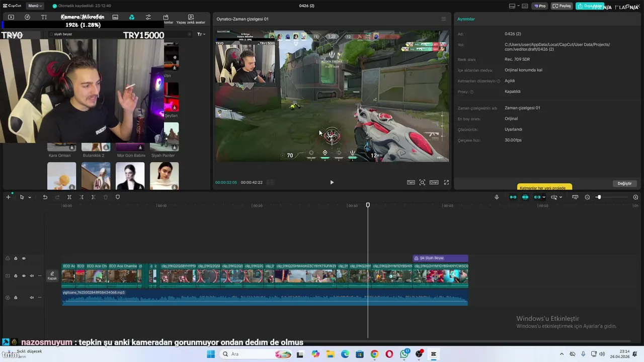Edit the Kapak cover

point(52,276)
